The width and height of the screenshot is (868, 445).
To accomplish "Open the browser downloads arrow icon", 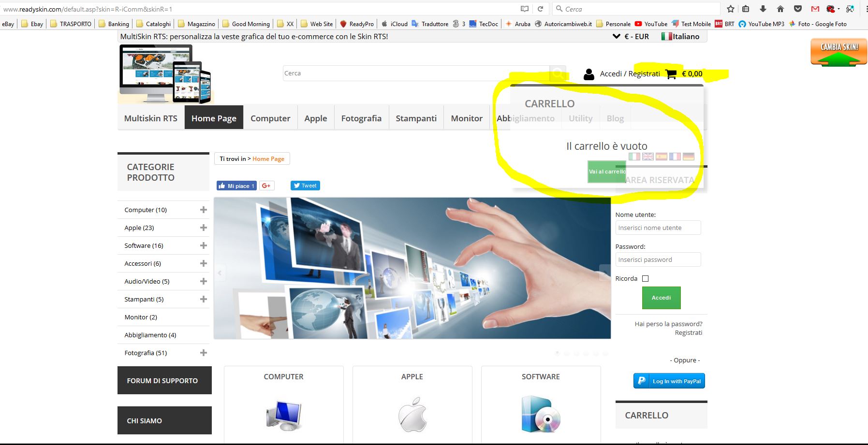I will pyautogui.click(x=763, y=9).
